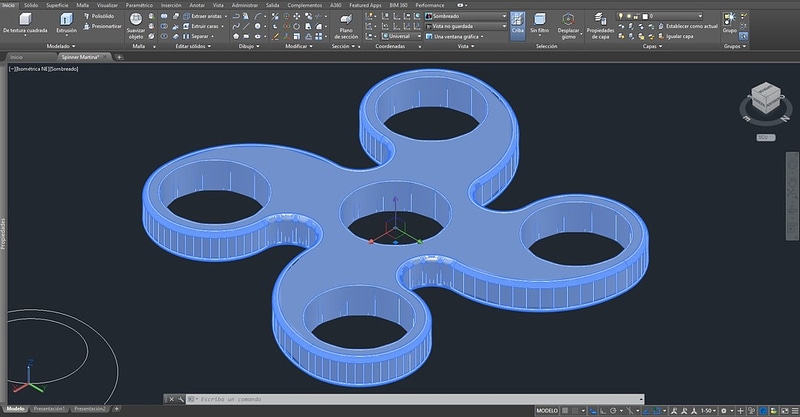Open the Visualizar ribbon tab
Image resolution: width=800 pixels, height=417 pixels.
tap(107, 5)
